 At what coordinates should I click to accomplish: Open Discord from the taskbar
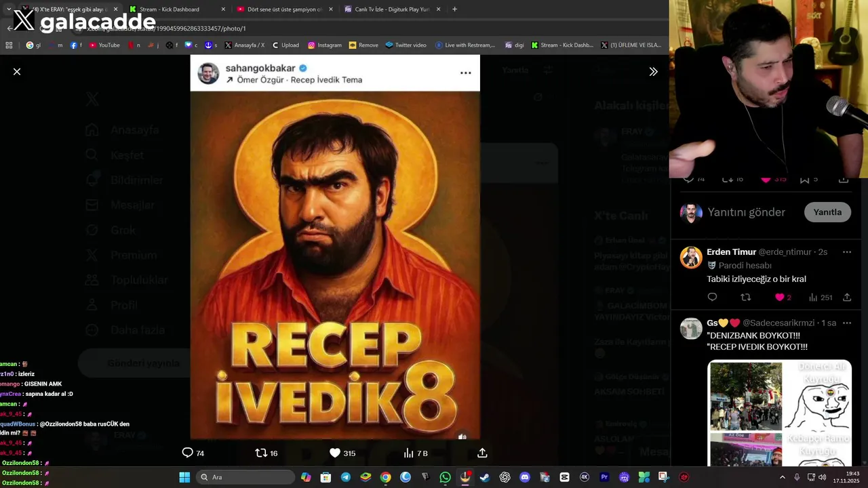coord(525,477)
